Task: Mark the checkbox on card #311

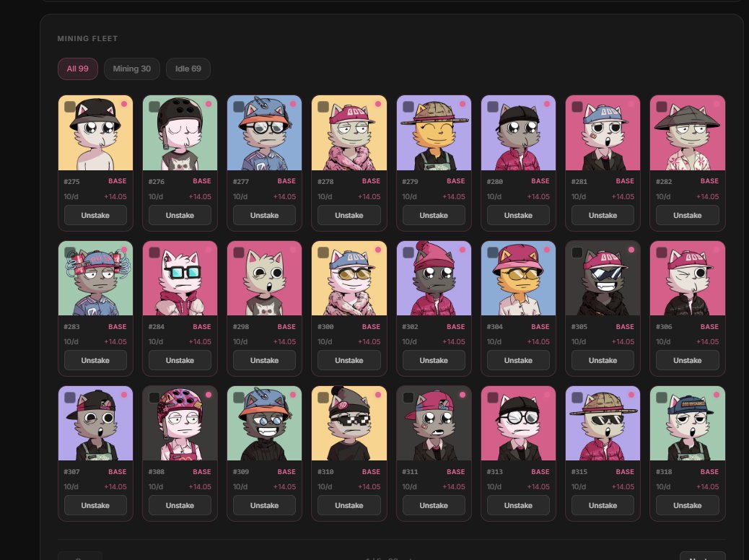Action: click(408, 398)
